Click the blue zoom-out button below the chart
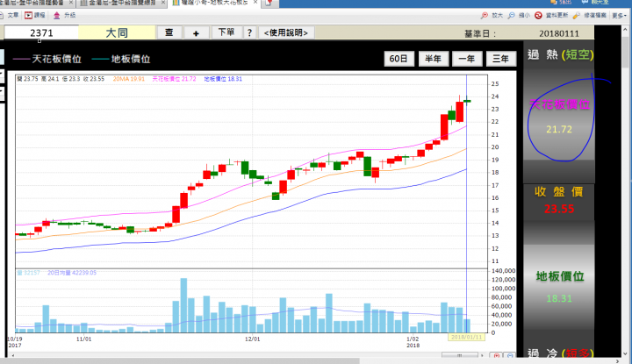The image size is (632, 364). [x=510, y=356]
